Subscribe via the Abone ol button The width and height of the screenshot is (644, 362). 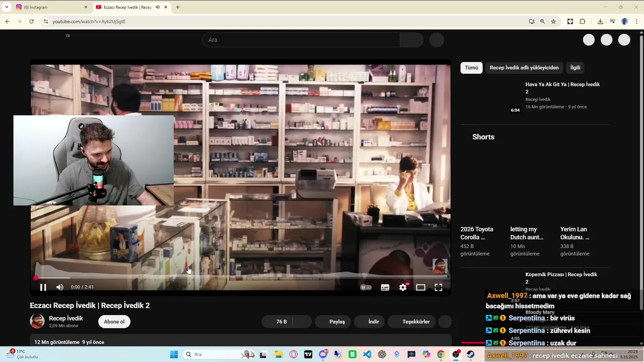pyautogui.click(x=114, y=322)
